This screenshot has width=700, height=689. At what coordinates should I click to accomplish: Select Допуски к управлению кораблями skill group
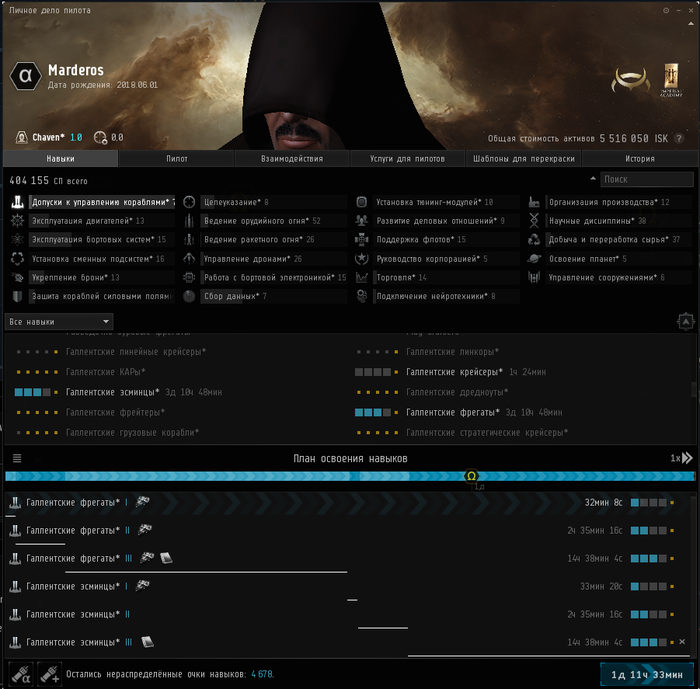click(92, 202)
